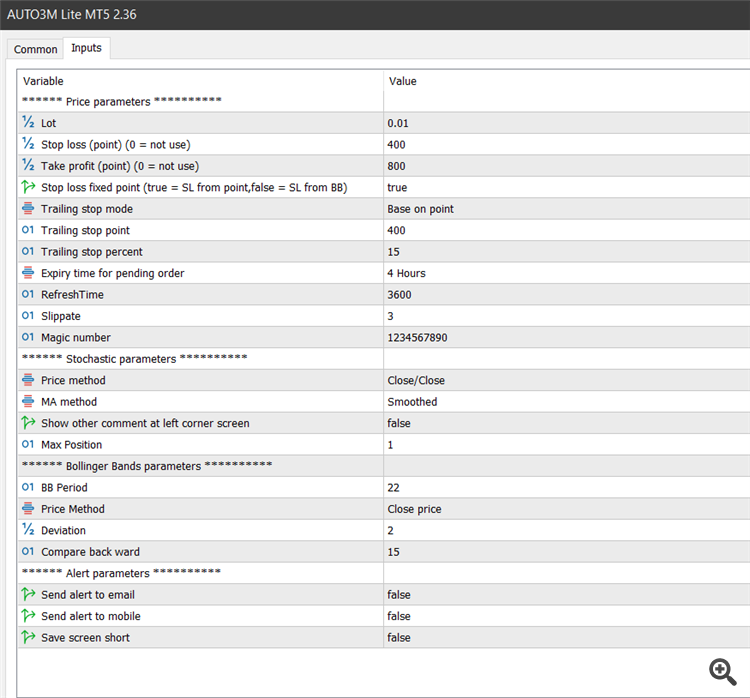
Task: Click the boolean icon beside Send alert to email
Action: tap(28, 595)
